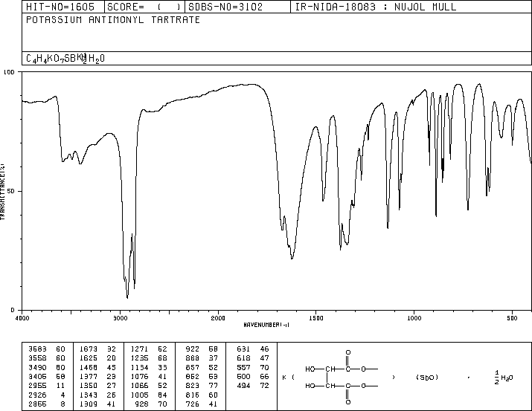
Task: Pick the 1134 wavenumber cell
Action: [x=139, y=367]
